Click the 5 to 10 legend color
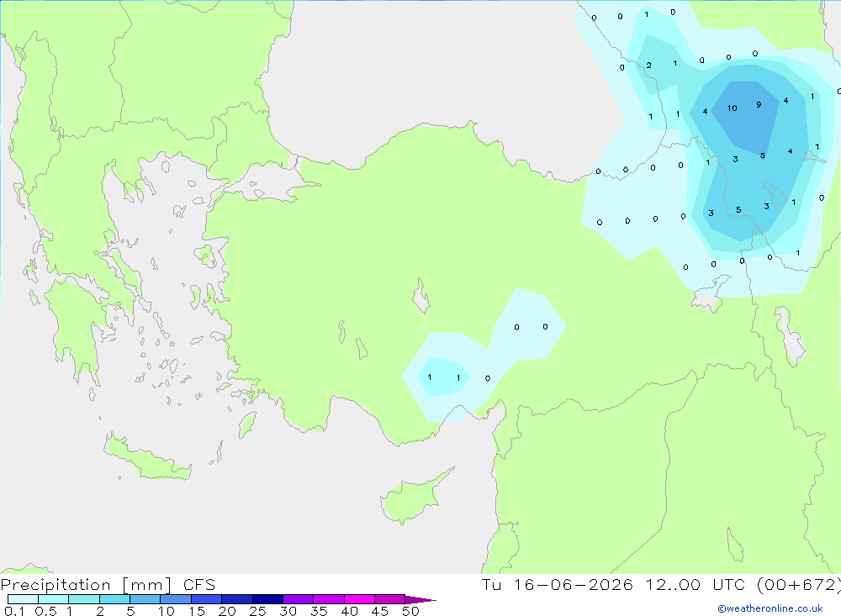 (x=145, y=599)
